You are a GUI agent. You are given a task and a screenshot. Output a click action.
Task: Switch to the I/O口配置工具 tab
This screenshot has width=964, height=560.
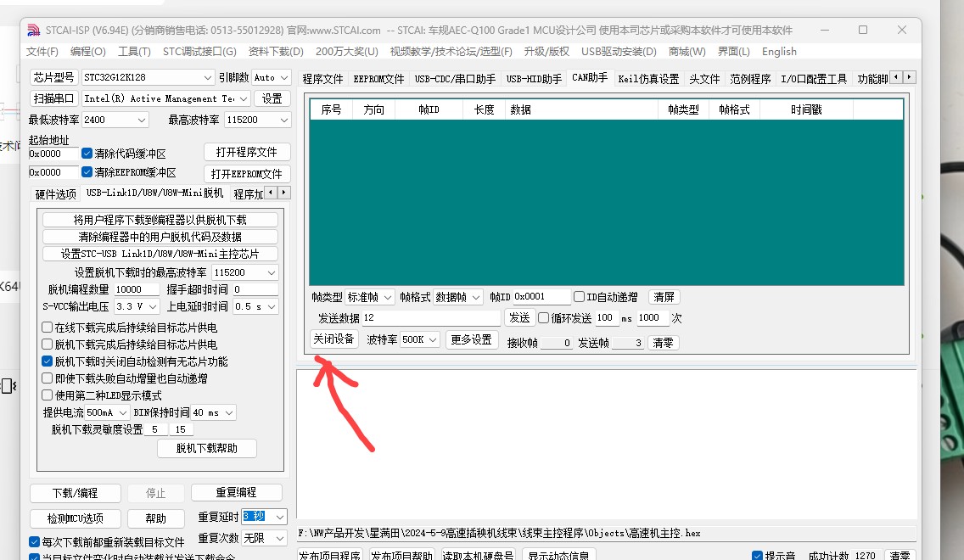pyautogui.click(x=813, y=79)
